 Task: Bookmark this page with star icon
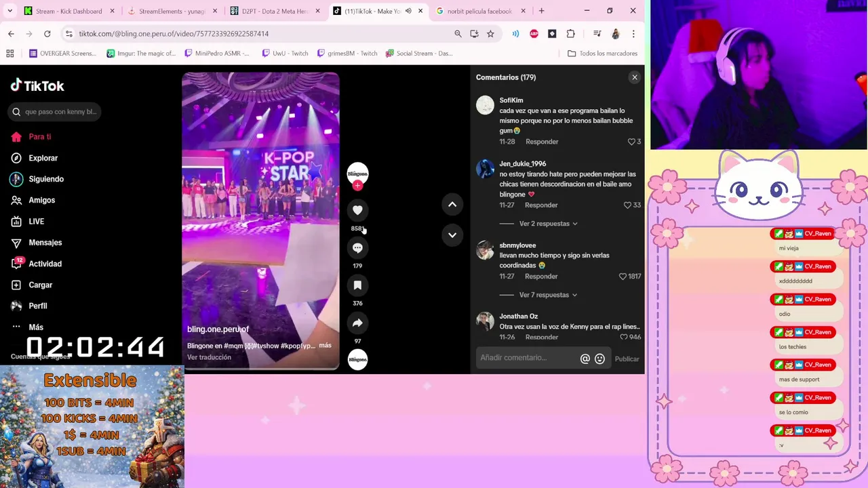click(490, 33)
